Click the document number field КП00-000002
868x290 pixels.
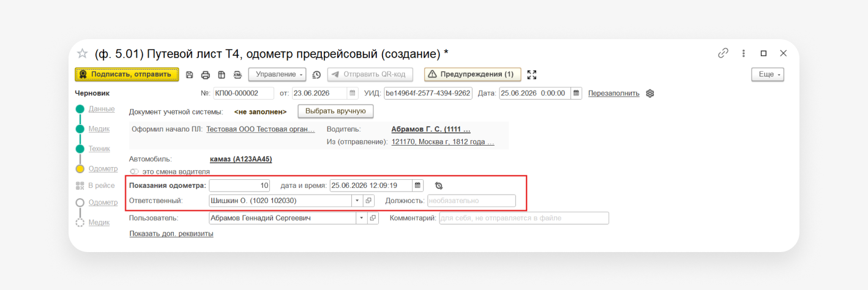244,94
